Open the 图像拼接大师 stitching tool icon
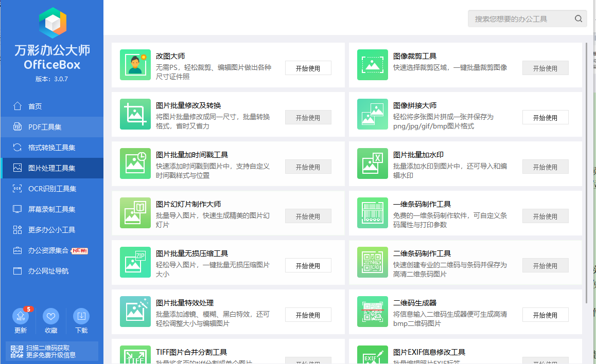 point(372,114)
